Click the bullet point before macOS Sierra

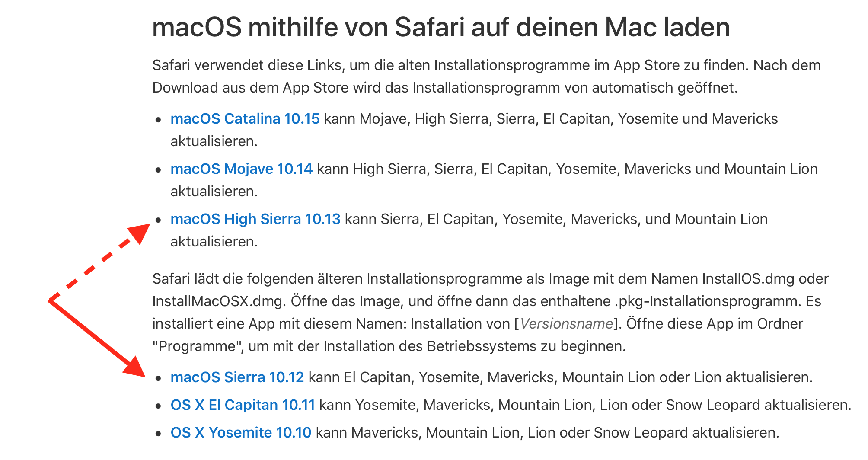tap(159, 378)
